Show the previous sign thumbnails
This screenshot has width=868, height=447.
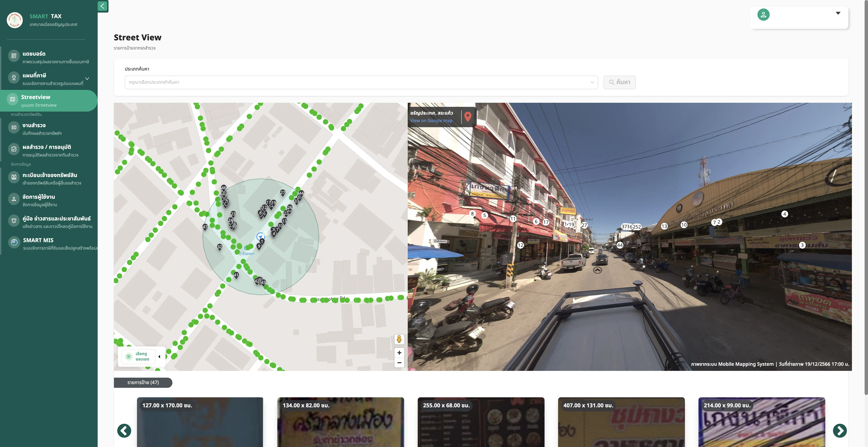(124, 431)
